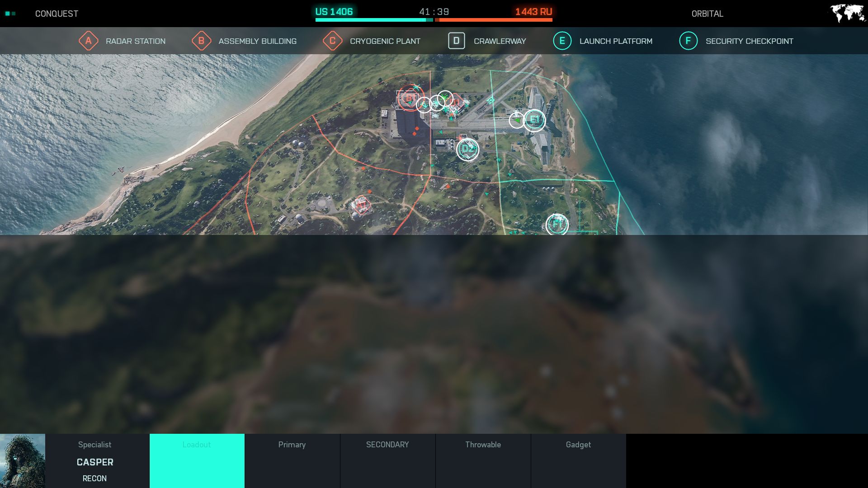868x488 pixels.
Task: Click the enemy-held B1 objective marker
Action: click(410, 98)
